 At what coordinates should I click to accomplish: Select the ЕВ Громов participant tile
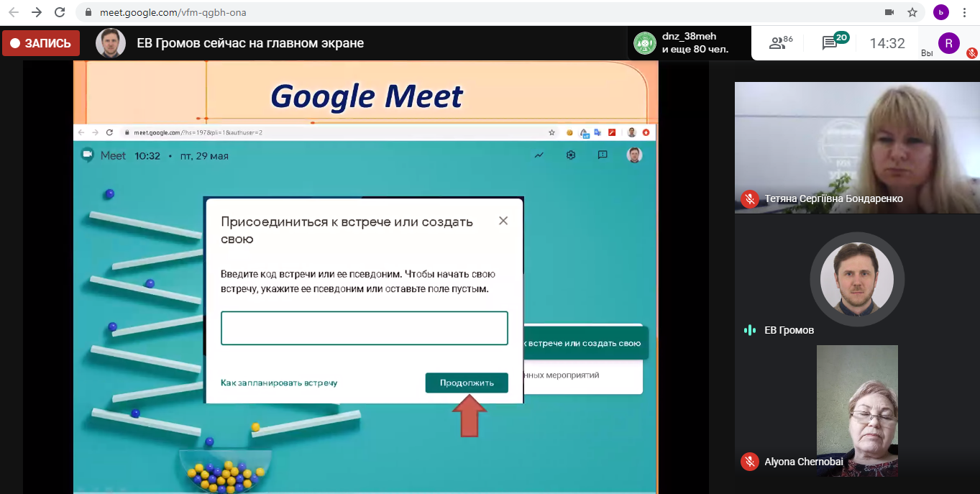[x=857, y=278]
